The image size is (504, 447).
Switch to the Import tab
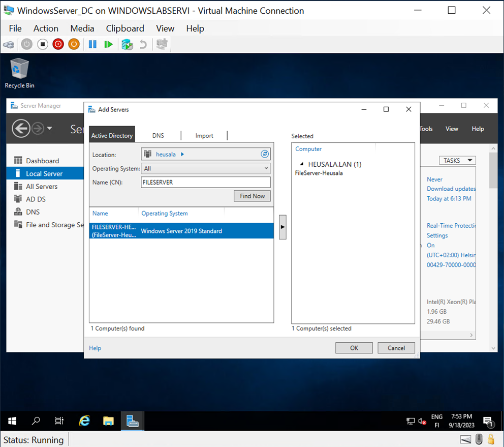coord(204,135)
